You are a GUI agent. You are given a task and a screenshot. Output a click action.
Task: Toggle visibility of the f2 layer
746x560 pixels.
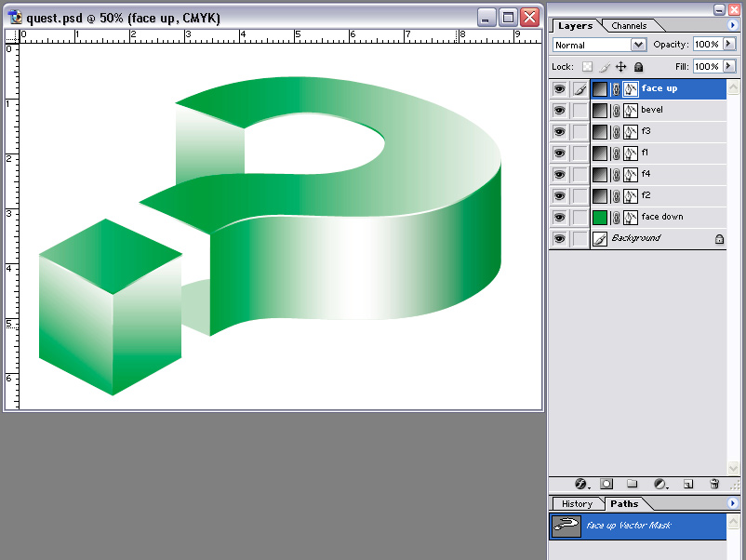(x=560, y=196)
